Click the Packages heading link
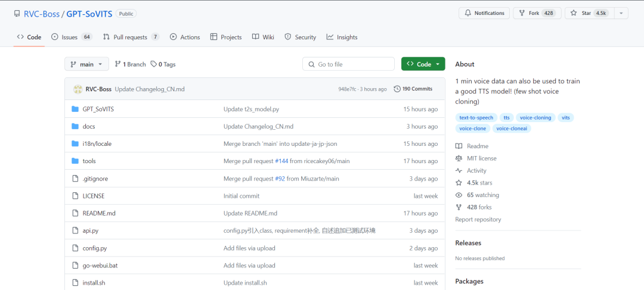Image resolution: width=644 pixels, height=290 pixels. [469, 282]
